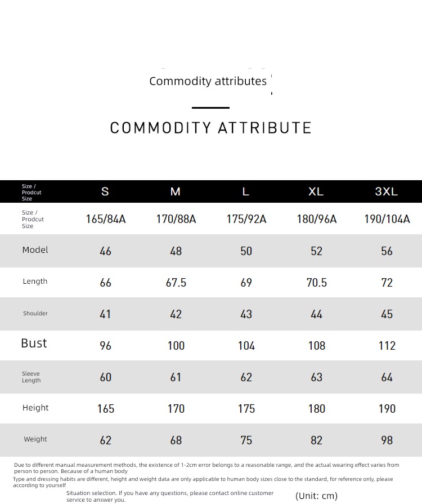The image size is (422, 504).
Task: Select the Weight row label
Action: (x=35, y=439)
